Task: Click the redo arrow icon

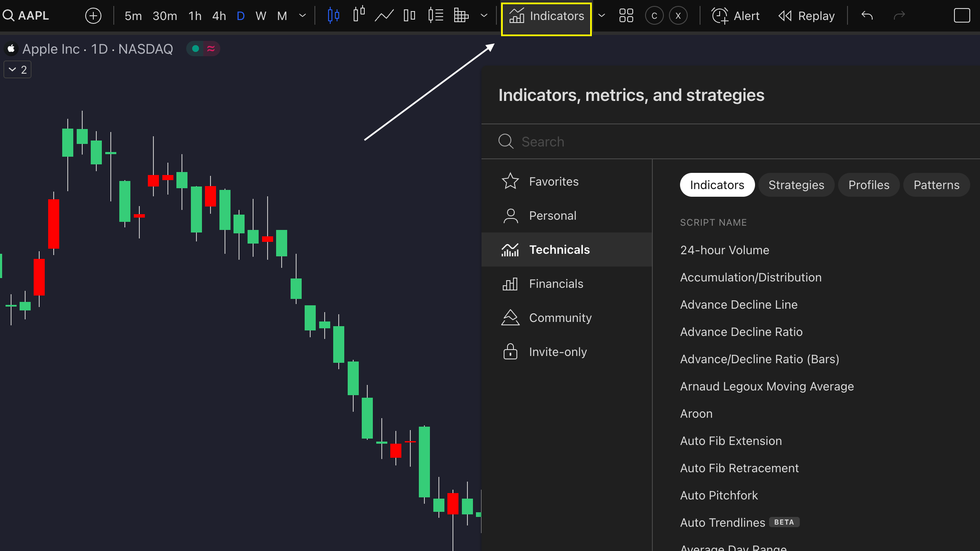Action: pyautogui.click(x=899, y=16)
